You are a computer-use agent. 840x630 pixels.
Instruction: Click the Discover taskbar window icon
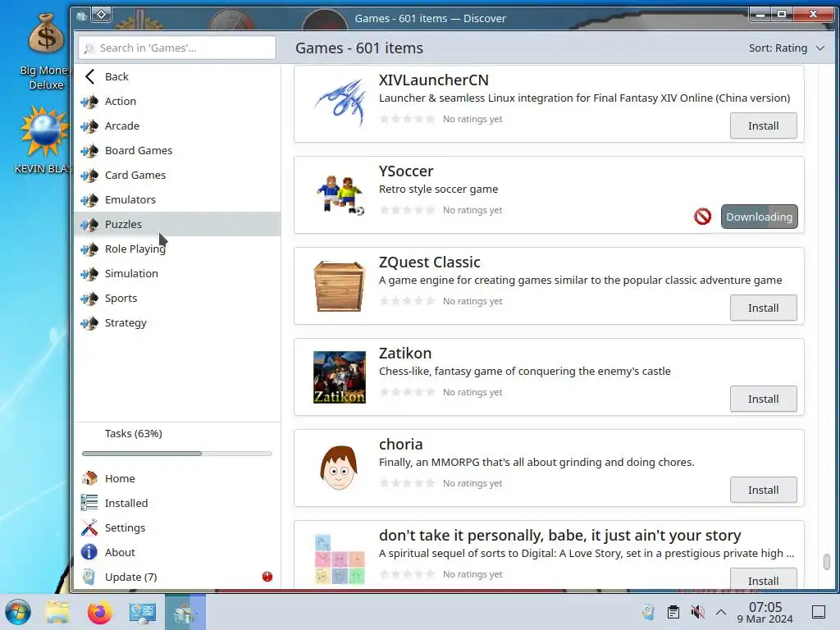[x=185, y=612]
